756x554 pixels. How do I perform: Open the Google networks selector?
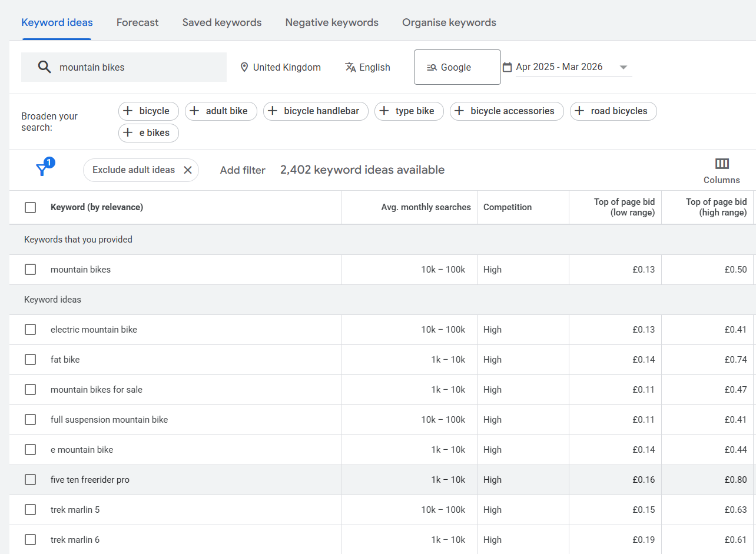tap(457, 67)
